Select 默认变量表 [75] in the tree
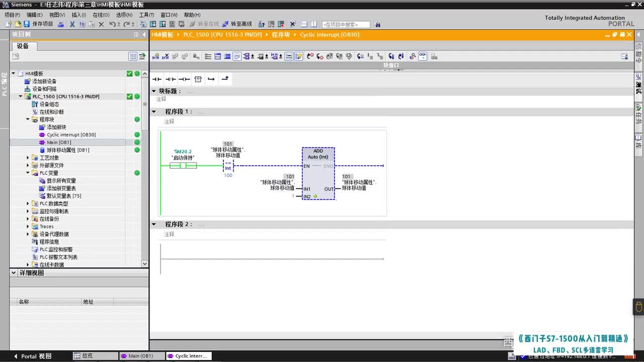Image resolution: width=644 pixels, height=362 pixels. tap(63, 196)
